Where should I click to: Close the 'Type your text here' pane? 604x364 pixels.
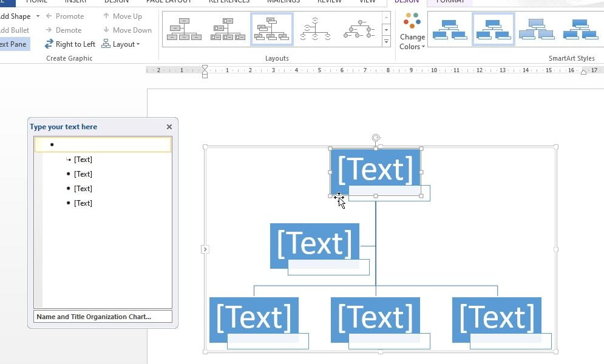tap(169, 127)
